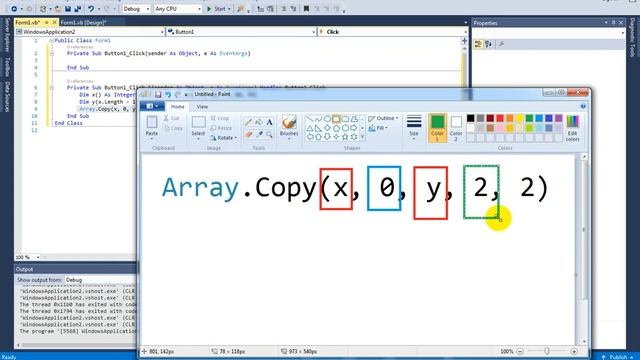Image resolution: width=640 pixels, height=360 pixels.
Task: Click Undo in Visual Studio toolbar
Action: [91, 9]
